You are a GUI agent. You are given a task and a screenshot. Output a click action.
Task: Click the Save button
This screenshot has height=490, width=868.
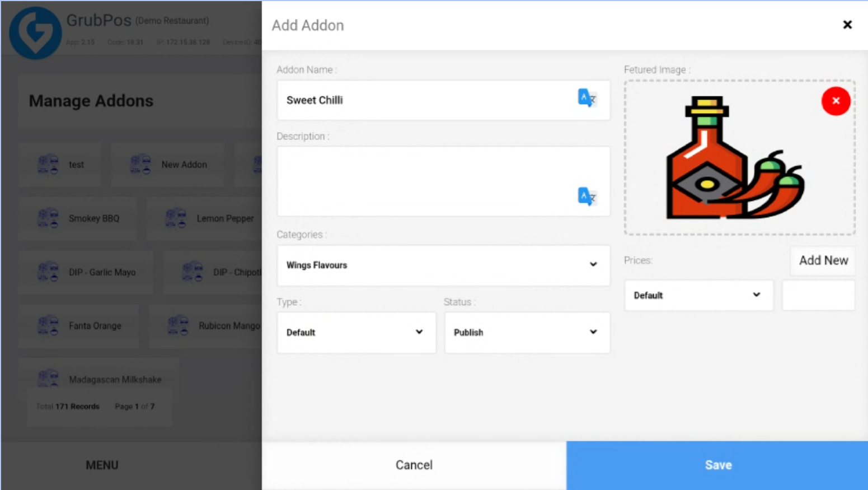(717, 465)
